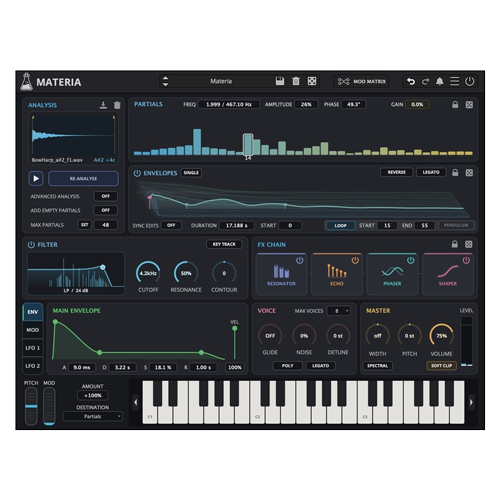Change the envelopes Single mode selector

coord(191,173)
